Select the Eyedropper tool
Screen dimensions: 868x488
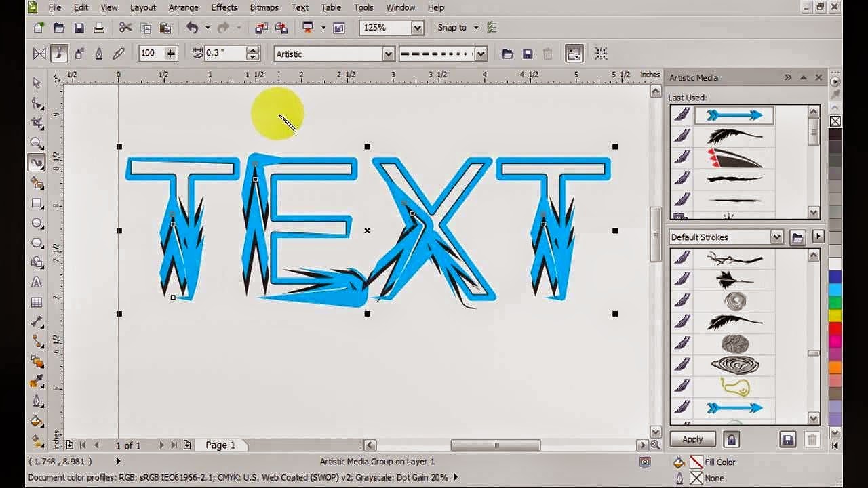coord(37,382)
